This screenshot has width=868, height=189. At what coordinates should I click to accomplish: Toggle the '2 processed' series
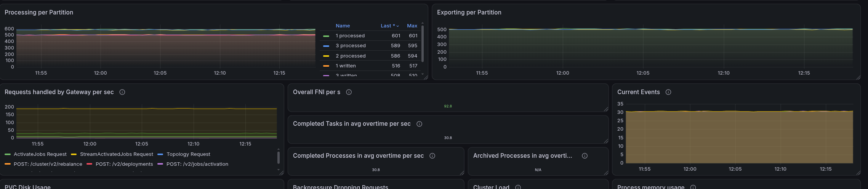pos(351,56)
